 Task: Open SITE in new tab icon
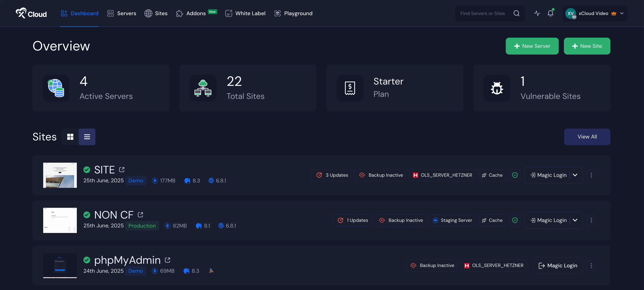tap(122, 170)
